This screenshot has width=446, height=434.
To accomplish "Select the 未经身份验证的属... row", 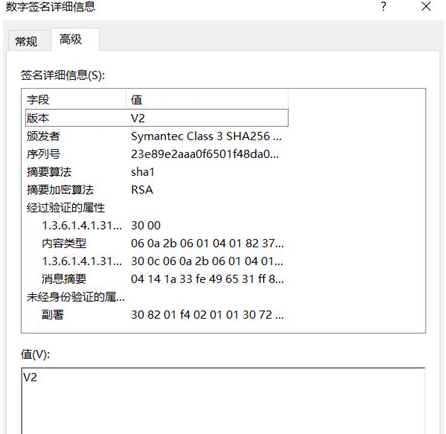I will point(157,297).
